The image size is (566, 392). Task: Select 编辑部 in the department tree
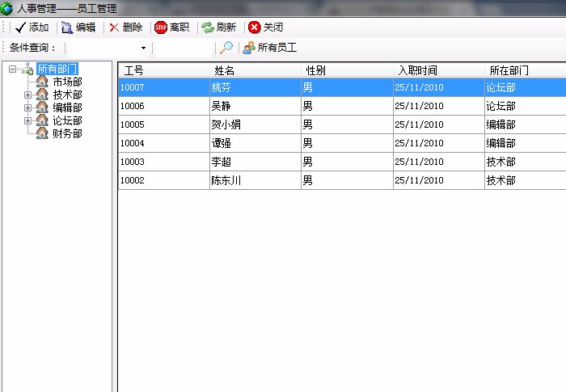pyautogui.click(x=67, y=107)
